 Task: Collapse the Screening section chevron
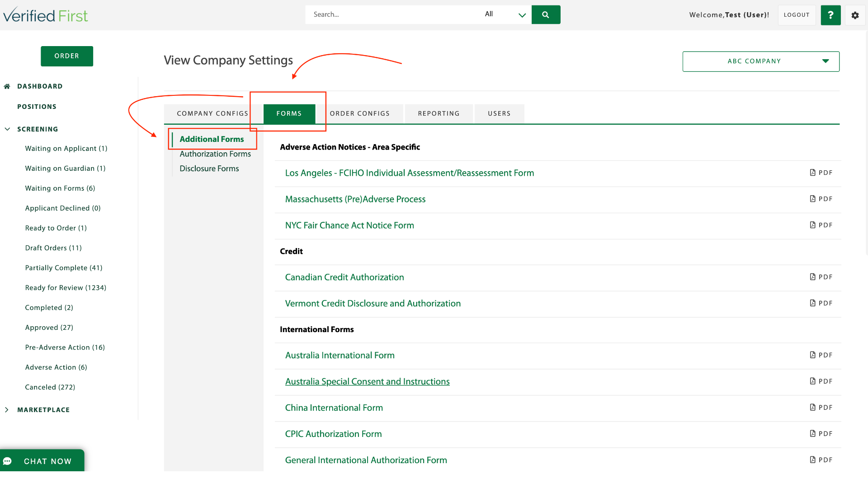[x=7, y=129]
